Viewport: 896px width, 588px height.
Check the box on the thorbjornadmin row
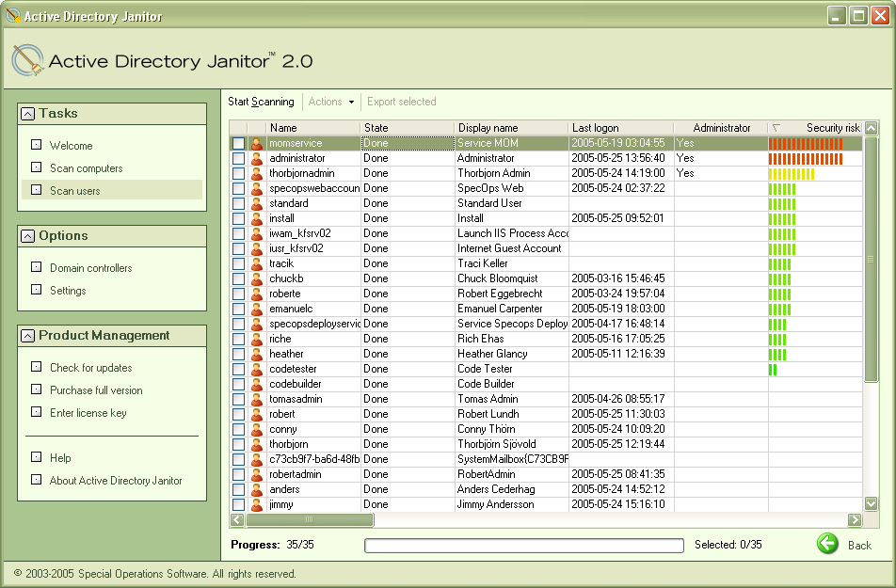click(238, 173)
